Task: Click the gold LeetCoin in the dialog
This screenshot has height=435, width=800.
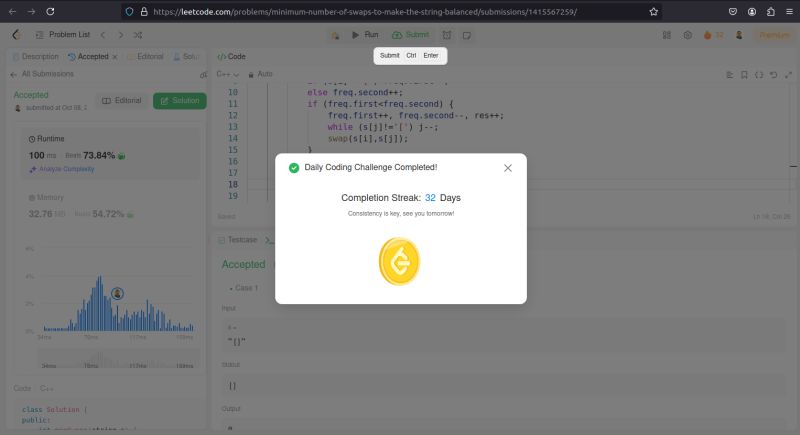Action: (x=399, y=262)
